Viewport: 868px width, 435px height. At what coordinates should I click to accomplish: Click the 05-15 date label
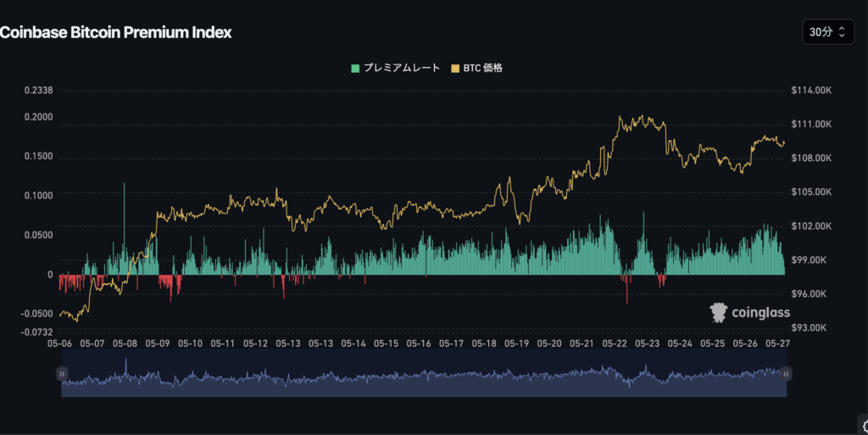(x=386, y=343)
